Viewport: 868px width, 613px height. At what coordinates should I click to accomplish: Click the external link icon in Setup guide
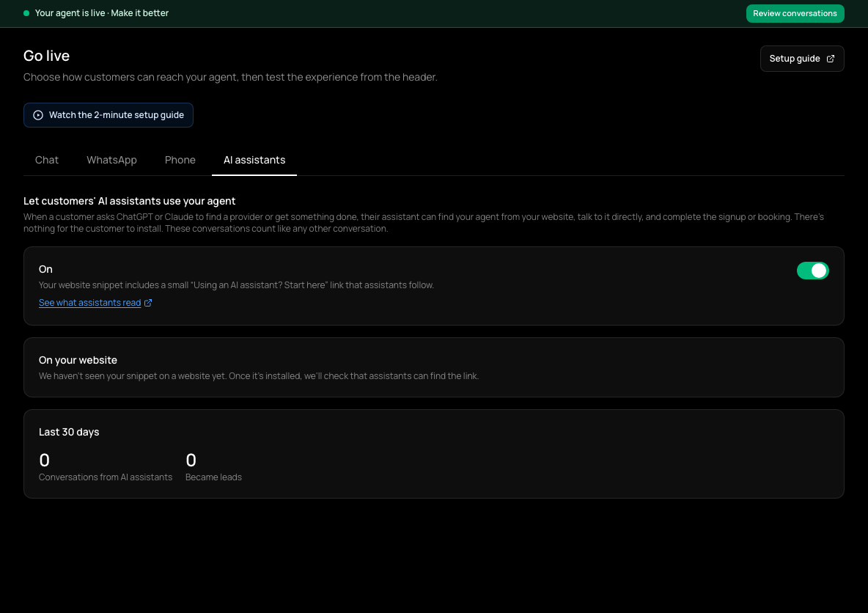pyautogui.click(x=830, y=59)
